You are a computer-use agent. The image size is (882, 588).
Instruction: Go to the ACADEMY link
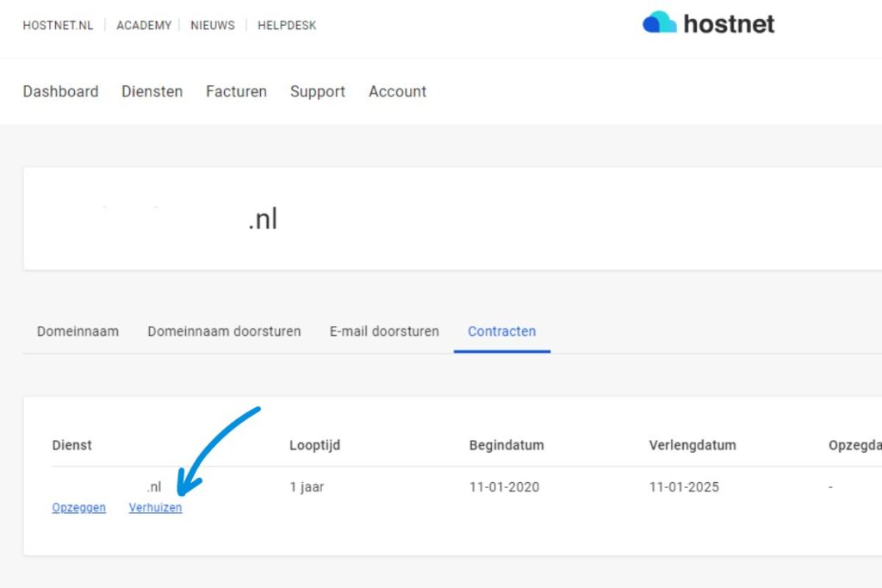point(144,25)
